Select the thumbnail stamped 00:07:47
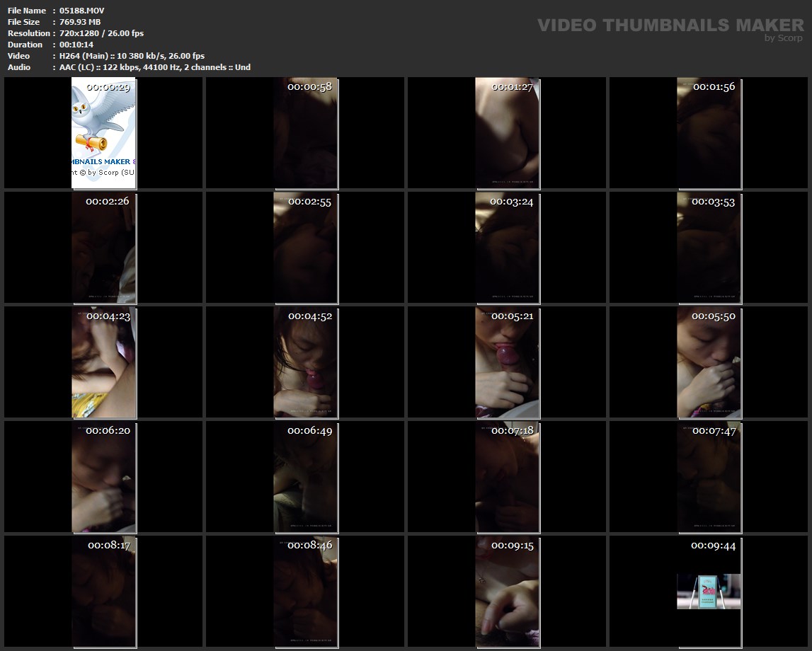Image resolution: width=812 pixels, height=651 pixels. click(x=709, y=477)
